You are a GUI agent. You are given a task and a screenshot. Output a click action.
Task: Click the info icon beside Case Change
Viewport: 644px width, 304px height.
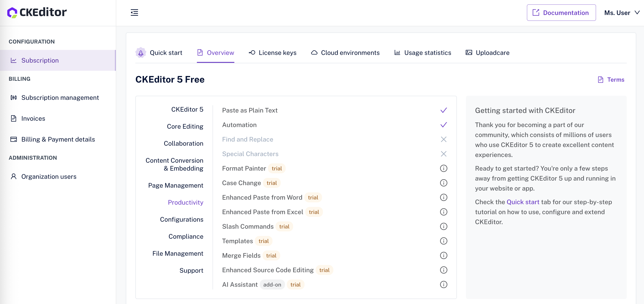(x=443, y=183)
